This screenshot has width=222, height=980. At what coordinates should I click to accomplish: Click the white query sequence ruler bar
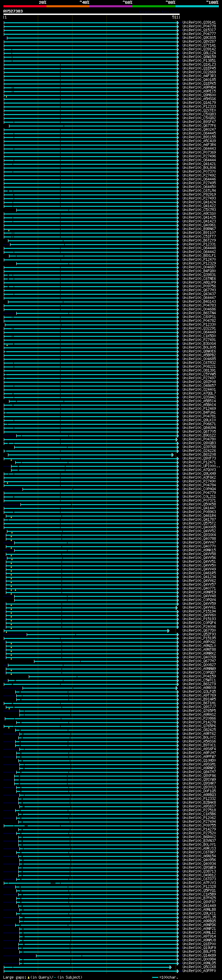[x=92, y=14]
